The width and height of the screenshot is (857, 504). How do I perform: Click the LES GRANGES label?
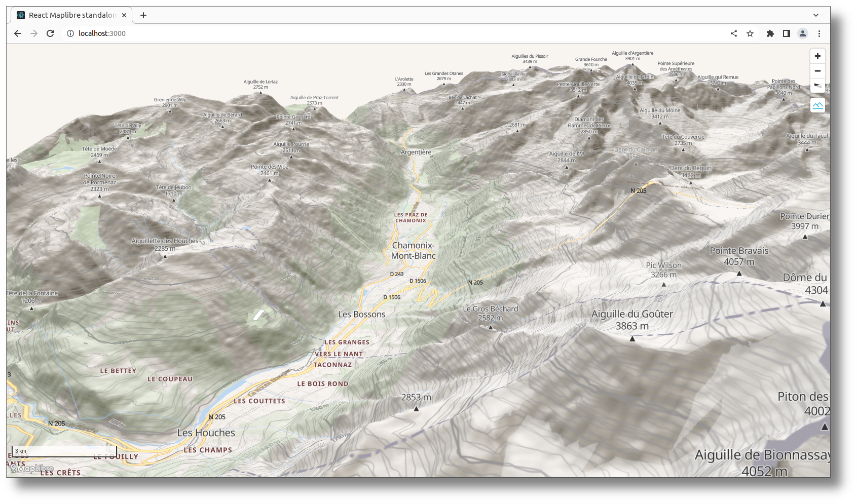pos(347,342)
